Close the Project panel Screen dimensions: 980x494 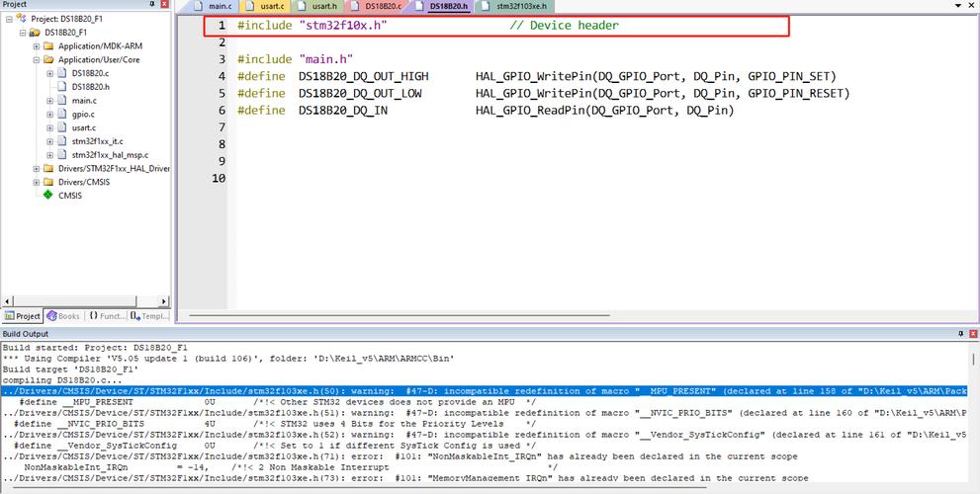pos(165,4)
